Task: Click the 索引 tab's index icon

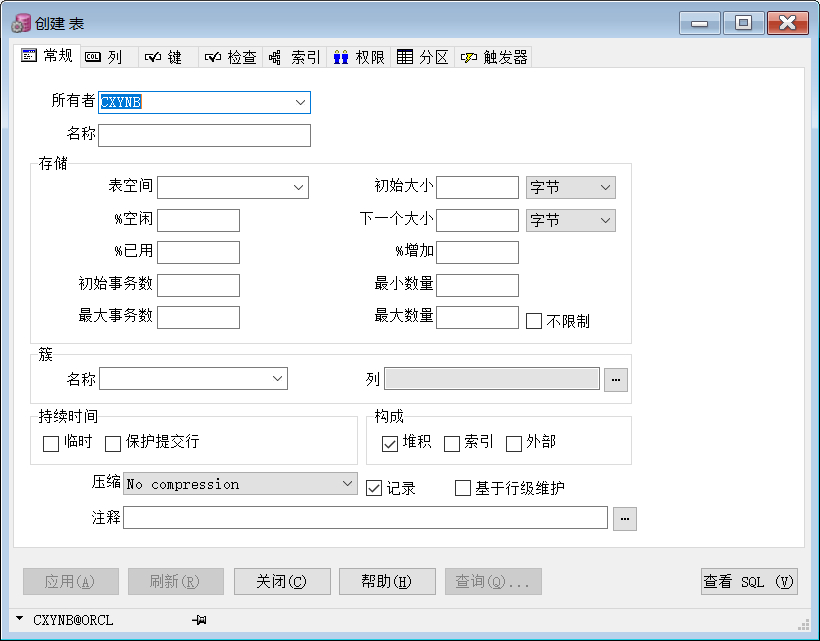Action: pos(275,57)
